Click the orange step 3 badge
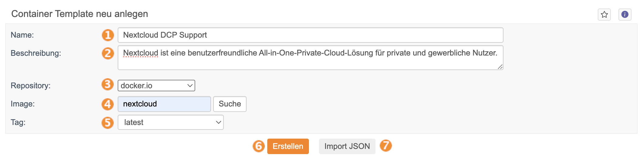This screenshot has height=165, width=644. click(107, 84)
